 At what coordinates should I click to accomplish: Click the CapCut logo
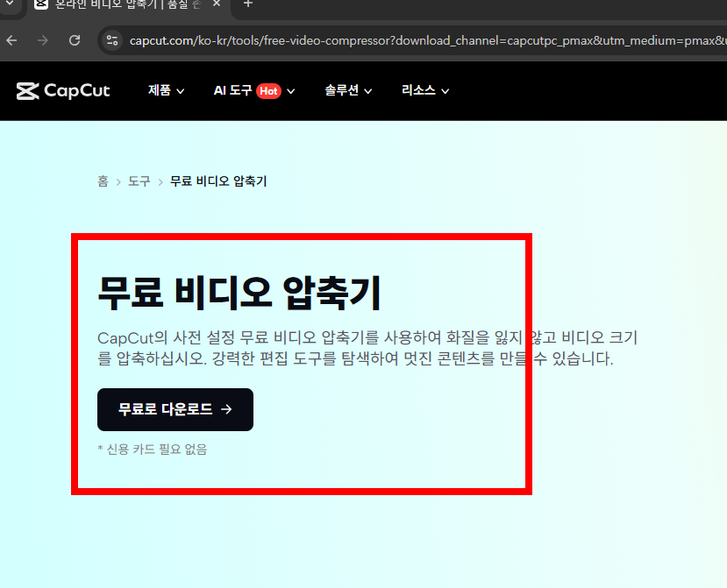pyautogui.click(x=62, y=90)
